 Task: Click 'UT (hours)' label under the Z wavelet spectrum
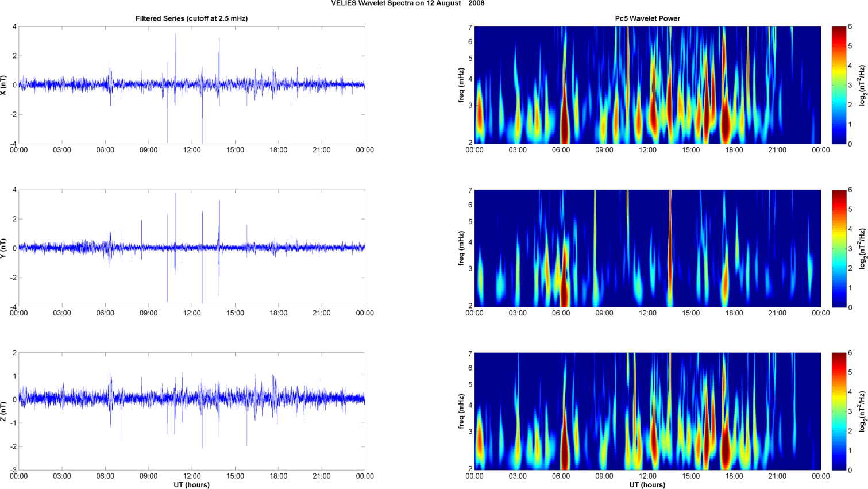pyautogui.click(x=647, y=485)
